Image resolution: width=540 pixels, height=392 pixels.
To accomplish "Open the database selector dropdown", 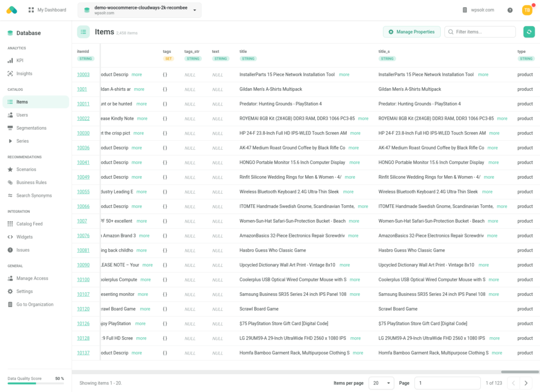I will tap(139, 11).
